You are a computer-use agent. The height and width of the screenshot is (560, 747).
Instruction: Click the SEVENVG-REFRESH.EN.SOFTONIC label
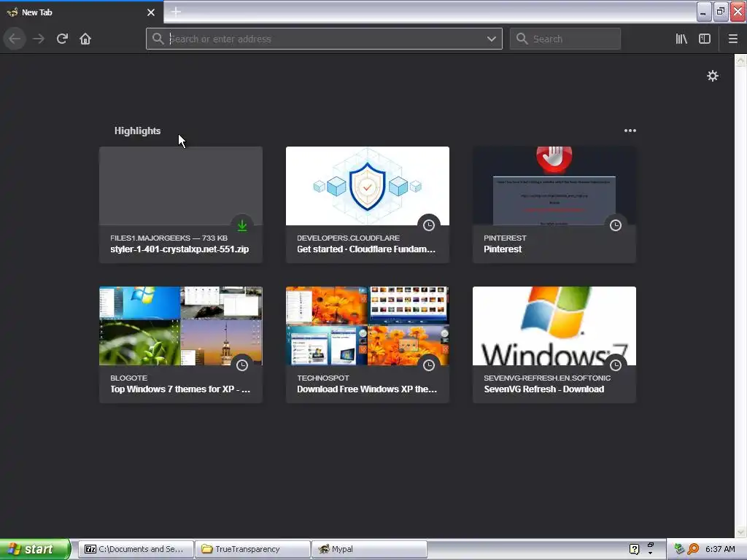point(547,378)
